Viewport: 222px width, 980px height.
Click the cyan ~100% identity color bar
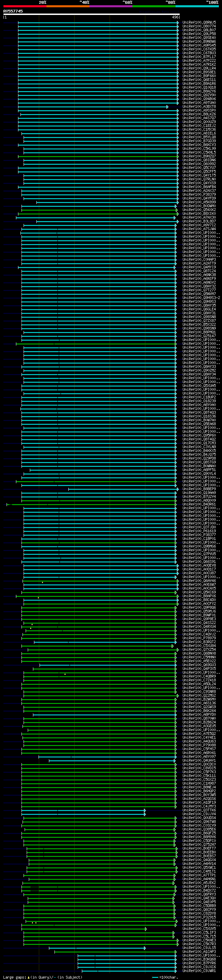click(x=197, y=6)
